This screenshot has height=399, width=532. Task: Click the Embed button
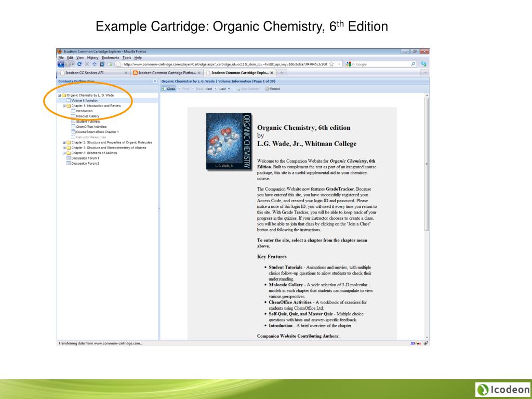coord(272,89)
